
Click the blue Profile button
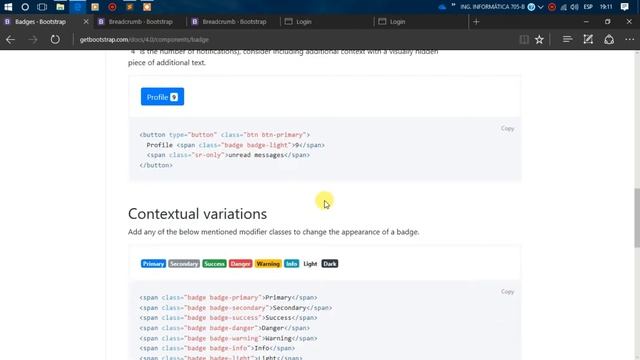[x=162, y=97]
